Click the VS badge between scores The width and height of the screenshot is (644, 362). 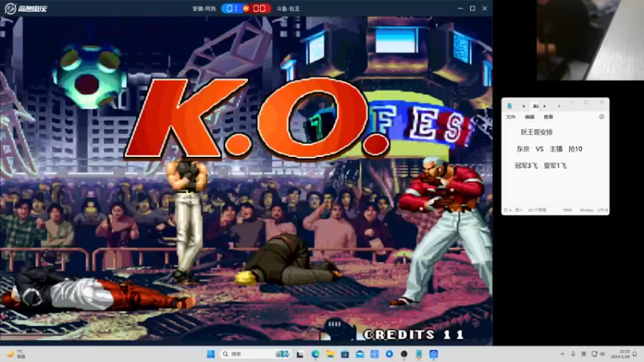point(246,8)
